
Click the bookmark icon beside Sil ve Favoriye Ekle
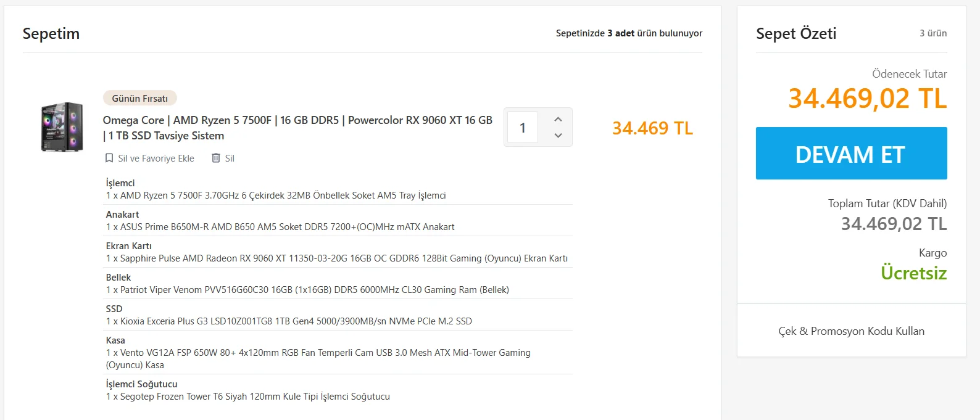pos(109,159)
